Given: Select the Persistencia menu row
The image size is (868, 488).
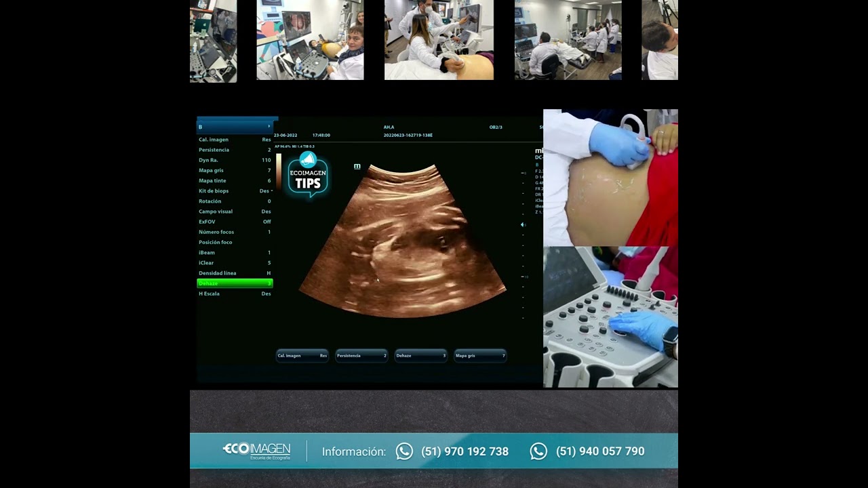Looking at the screenshot, I should [x=235, y=150].
